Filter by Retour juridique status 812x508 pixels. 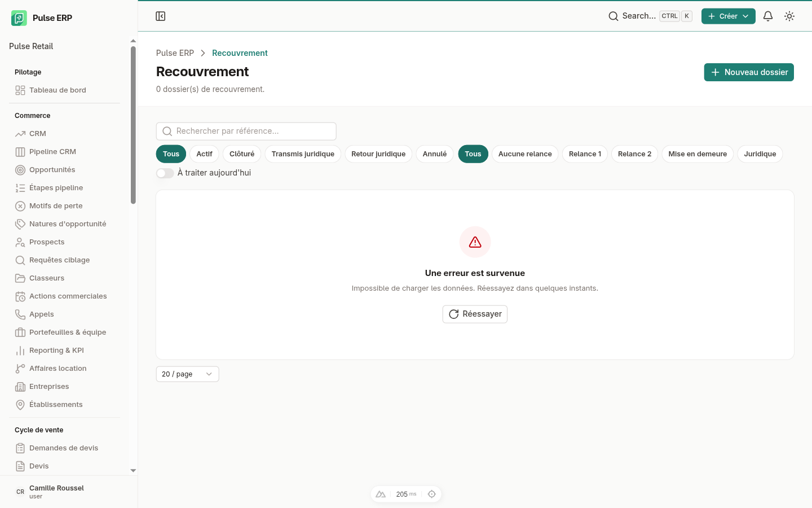pos(378,154)
